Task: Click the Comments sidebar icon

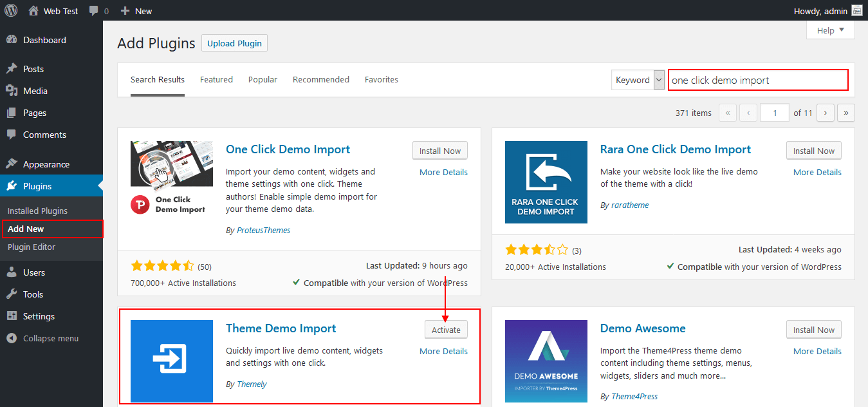Action: (x=12, y=135)
